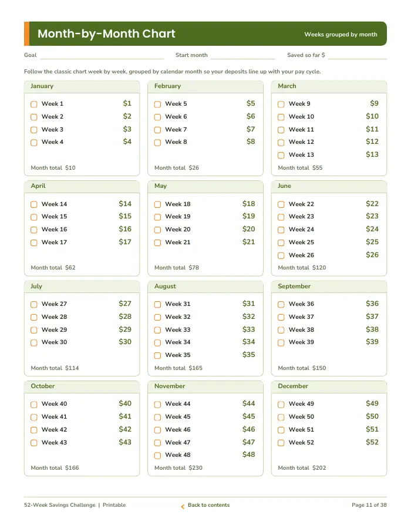Click November's Month total $230

(178, 467)
